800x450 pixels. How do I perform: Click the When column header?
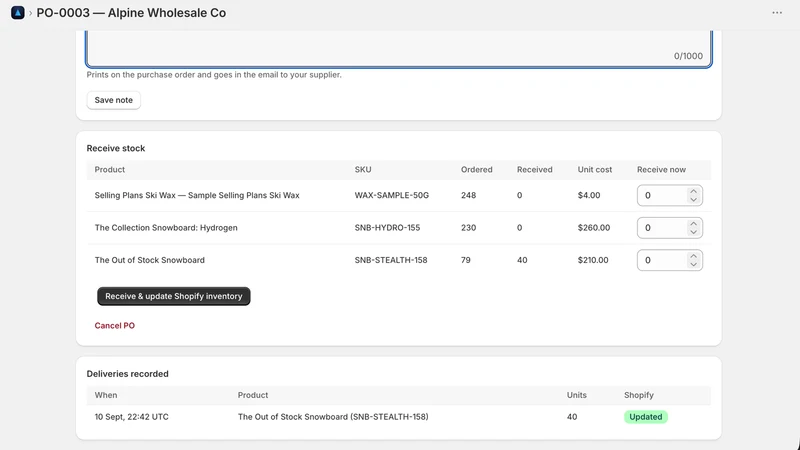pyautogui.click(x=106, y=395)
